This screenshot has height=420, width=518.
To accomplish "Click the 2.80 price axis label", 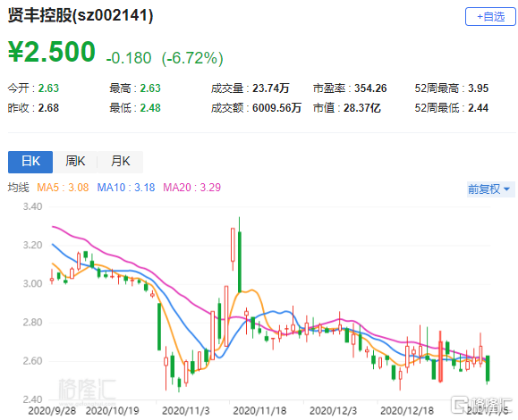I will point(32,323).
